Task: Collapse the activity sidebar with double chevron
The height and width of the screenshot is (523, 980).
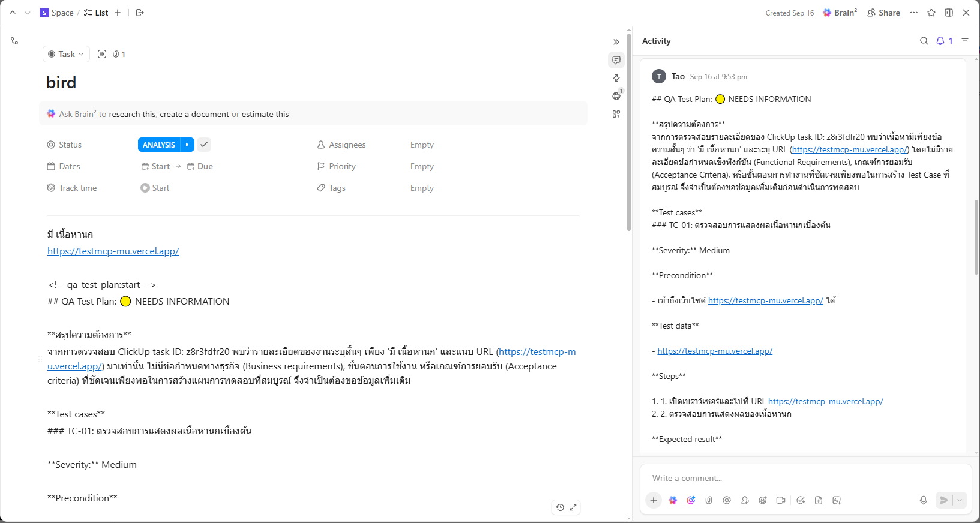Action: click(616, 42)
